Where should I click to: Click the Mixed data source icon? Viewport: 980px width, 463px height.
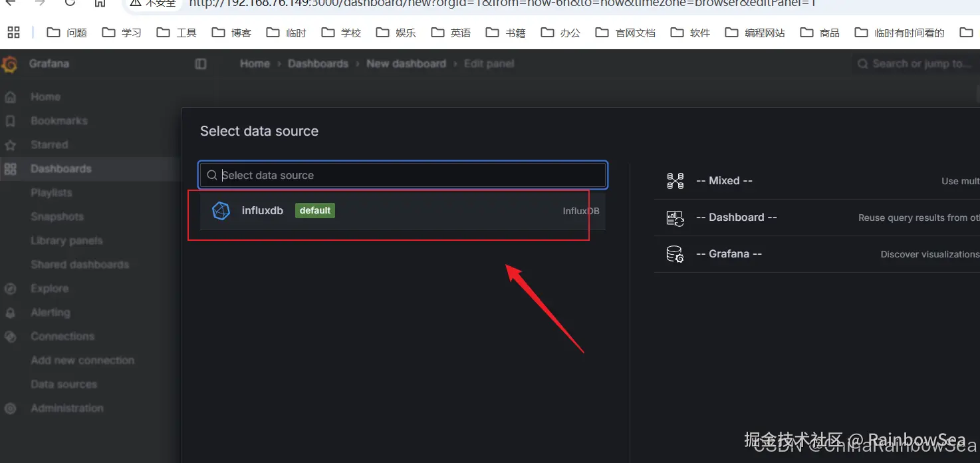pos(675,181)
